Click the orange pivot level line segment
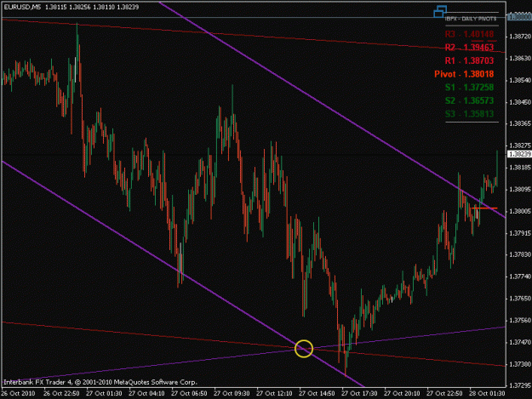Image resolution: width=532 pixels, height=399 pixels. click(x=485, y=208)
